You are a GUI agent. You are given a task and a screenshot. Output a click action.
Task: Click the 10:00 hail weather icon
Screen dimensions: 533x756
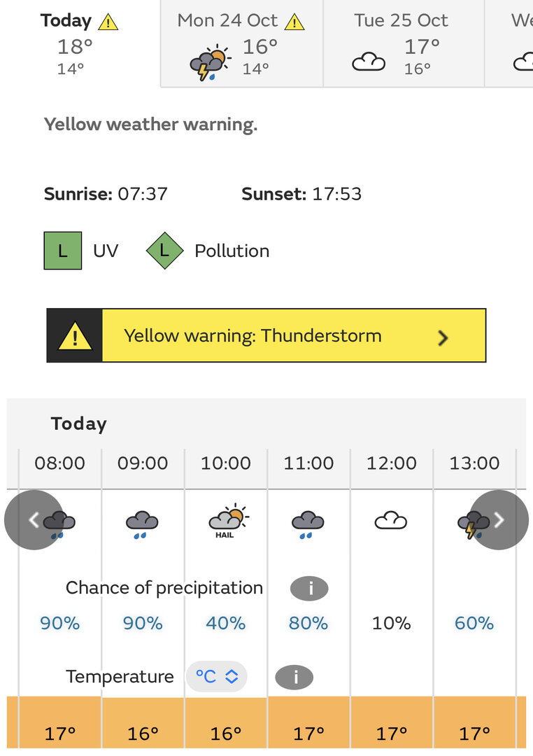click(229, 521)
